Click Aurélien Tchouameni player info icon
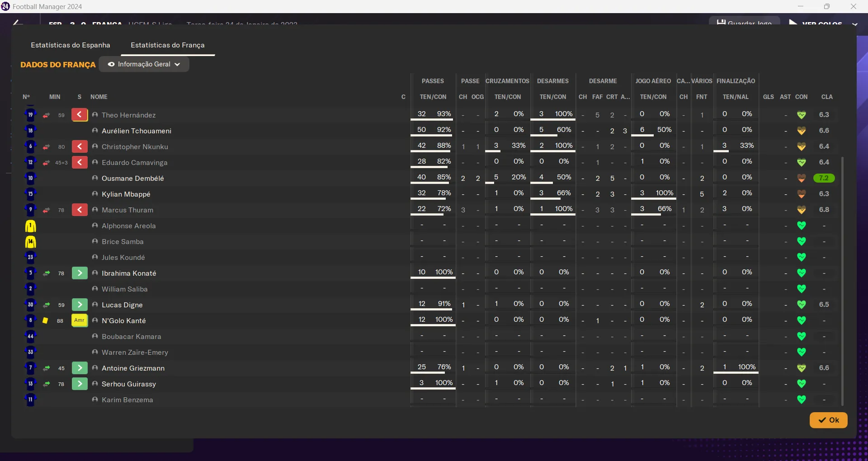Screen dimensions: 868x461 coord(95,131)
